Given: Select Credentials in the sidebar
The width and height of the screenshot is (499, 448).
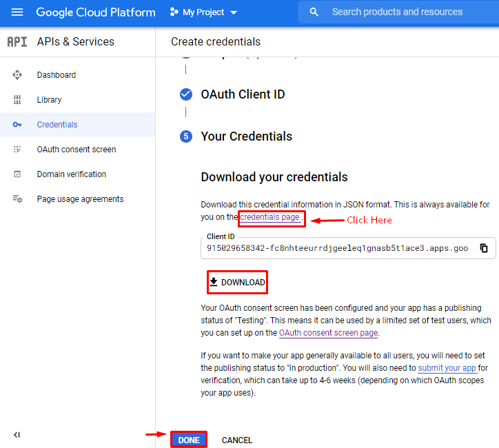Looking at the screenshot, I should [x=78, y=125].
